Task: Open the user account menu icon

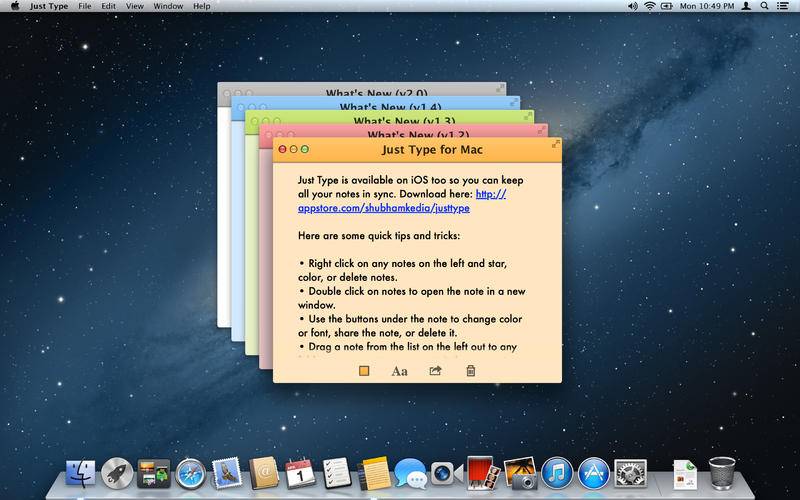Action: click(x=746, y=6)
